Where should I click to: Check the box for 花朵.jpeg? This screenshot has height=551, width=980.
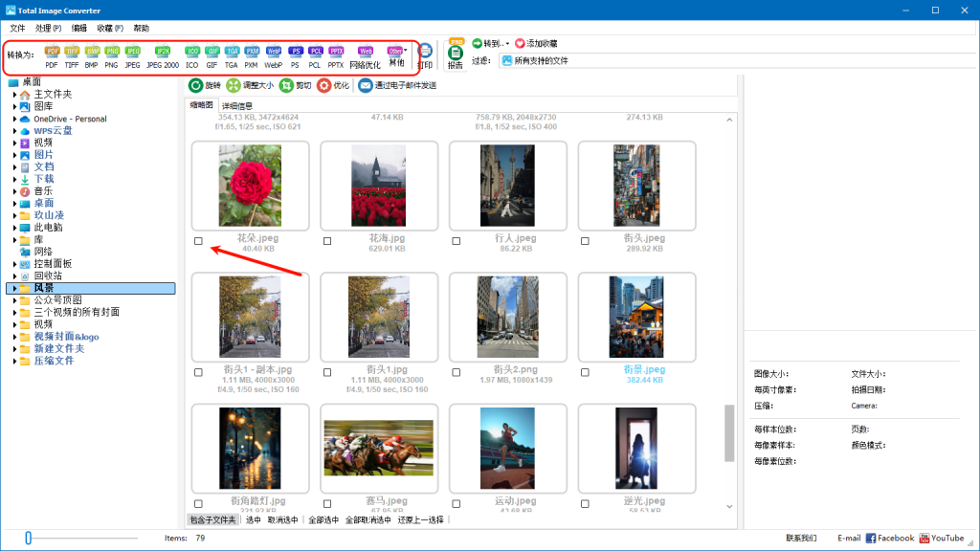coord(198,241)
